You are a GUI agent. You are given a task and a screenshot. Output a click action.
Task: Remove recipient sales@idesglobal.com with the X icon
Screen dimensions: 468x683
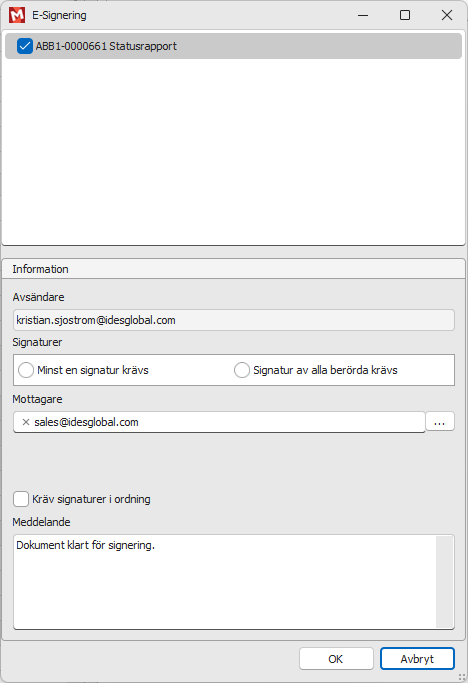tap(26, 422)
